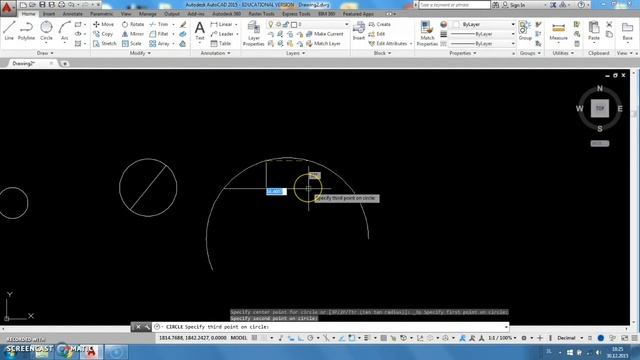Click the Erase tool in Modify panel
This screenshot has width=640, height=360.
pyautogui.click(x=183, y=24)
